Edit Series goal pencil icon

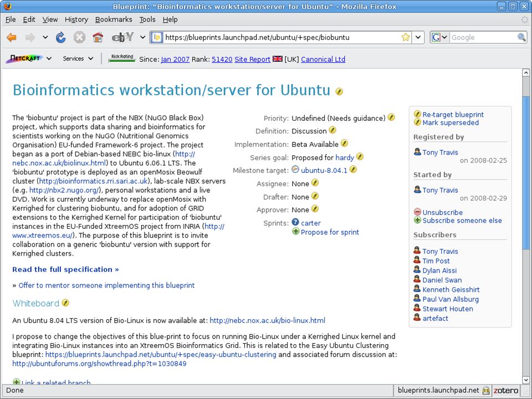pos(360,156)
